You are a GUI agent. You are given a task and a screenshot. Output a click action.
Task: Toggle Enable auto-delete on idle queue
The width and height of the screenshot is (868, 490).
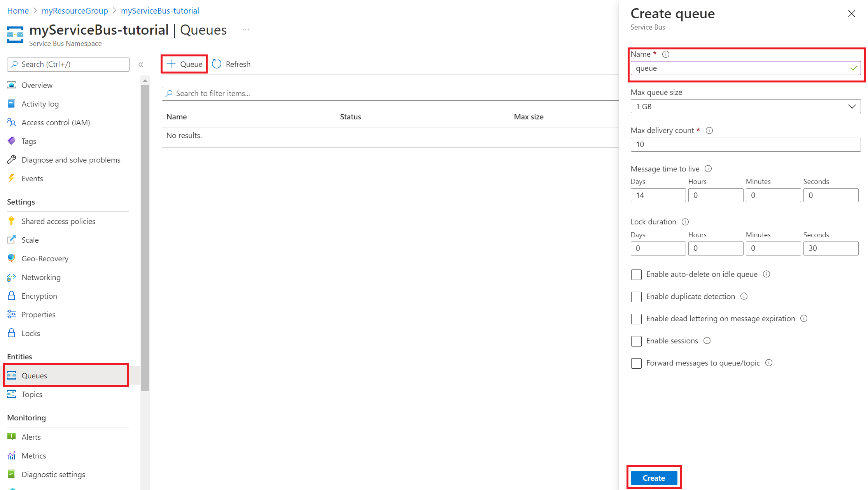[x=637, y=274]
